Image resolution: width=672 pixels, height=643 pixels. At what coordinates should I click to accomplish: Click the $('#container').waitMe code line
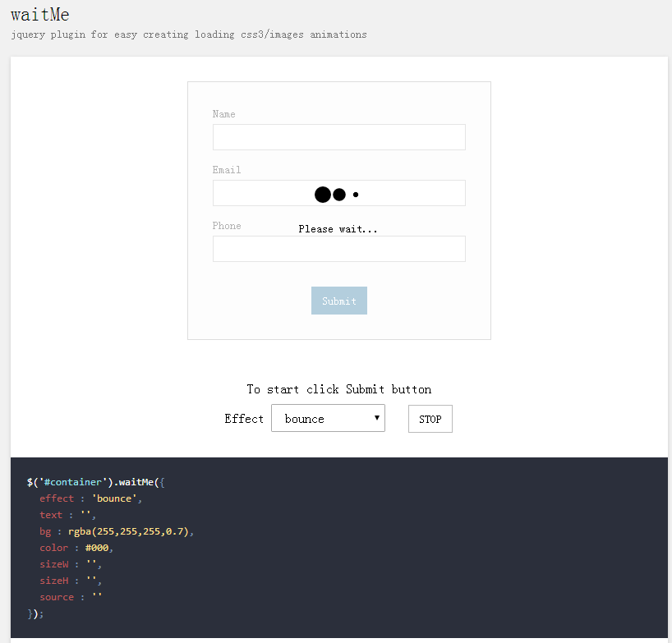tap(95, 482)
